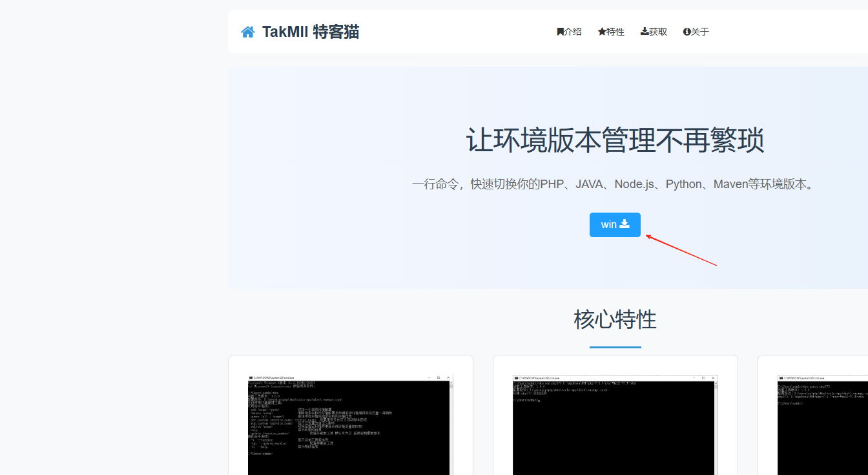This screenshot has height=475, width=868.
Task: Go to the 特性 navigation item
Action: tap(615, 32)
